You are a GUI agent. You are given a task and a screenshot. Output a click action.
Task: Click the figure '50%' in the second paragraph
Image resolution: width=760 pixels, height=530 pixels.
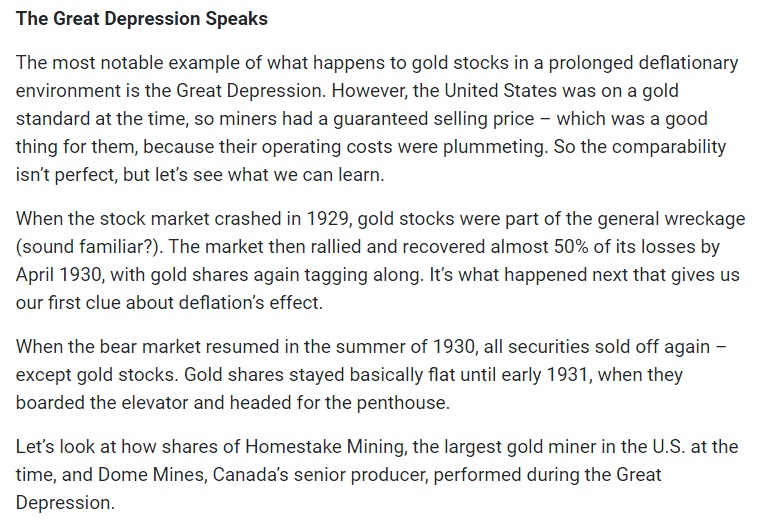[x=571, y=247]
